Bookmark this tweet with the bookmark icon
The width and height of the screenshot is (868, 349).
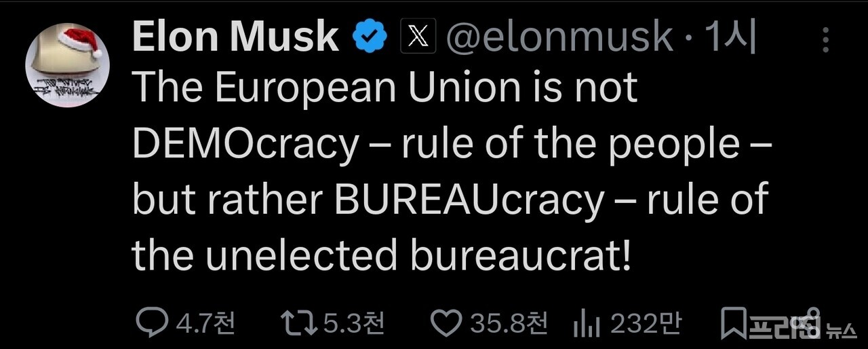tap(732, 323)
